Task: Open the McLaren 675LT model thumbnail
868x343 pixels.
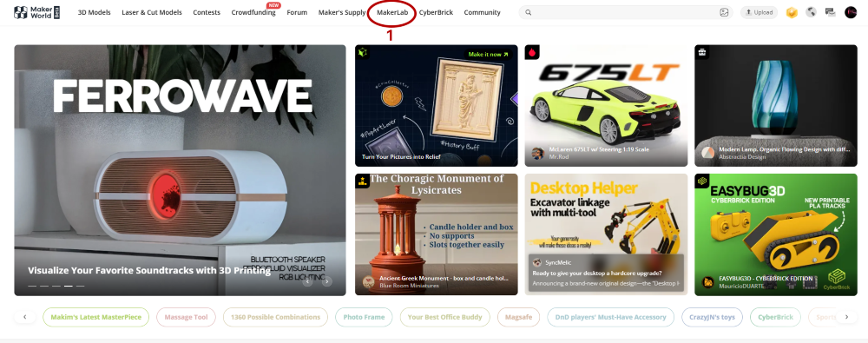Action: (606, 105)
